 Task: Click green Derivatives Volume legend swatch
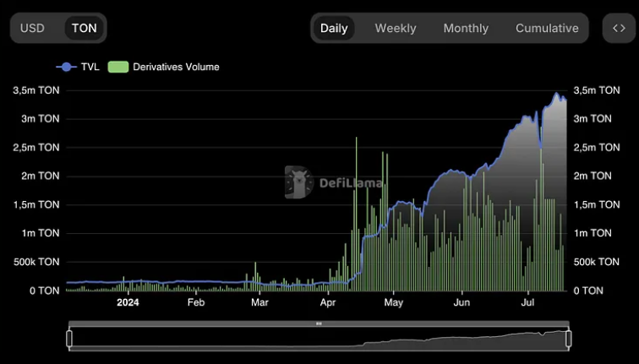118,67
